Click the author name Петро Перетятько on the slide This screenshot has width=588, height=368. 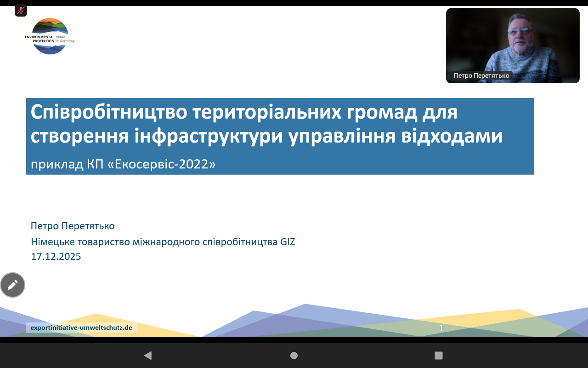pyautogui.click(x=73, y=226)
